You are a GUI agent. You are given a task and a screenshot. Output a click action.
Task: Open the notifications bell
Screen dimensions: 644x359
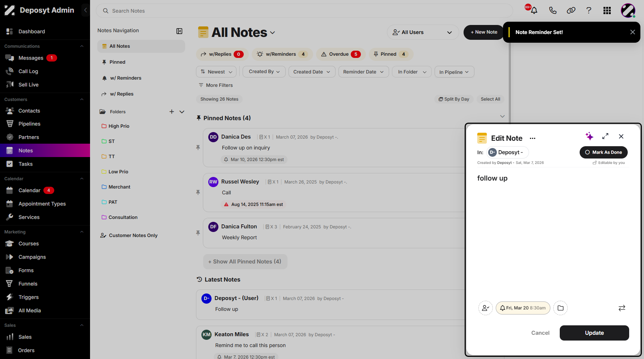click(x=534, y=10)
